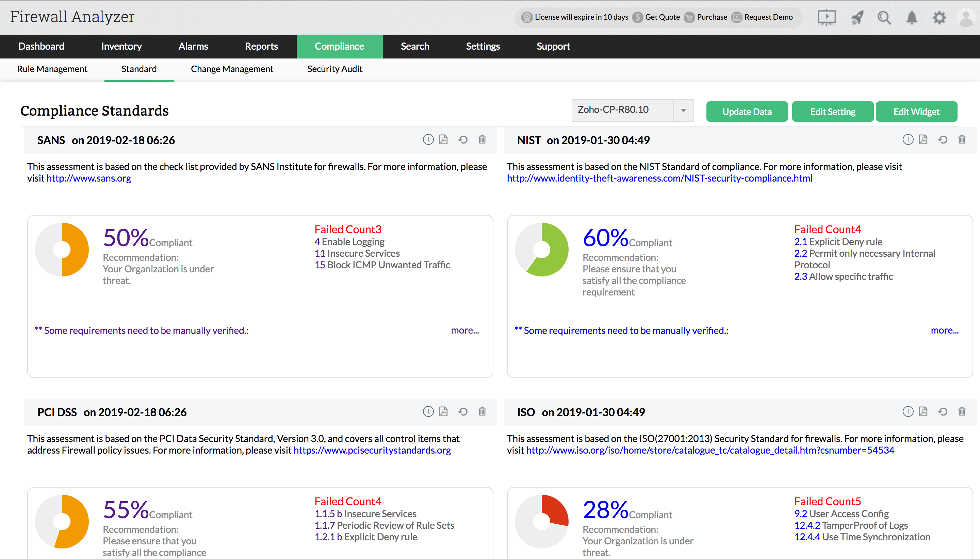Click the schedule clock icon in SANS widget
This screenshot has width=980, height=559.
(428, 140)
